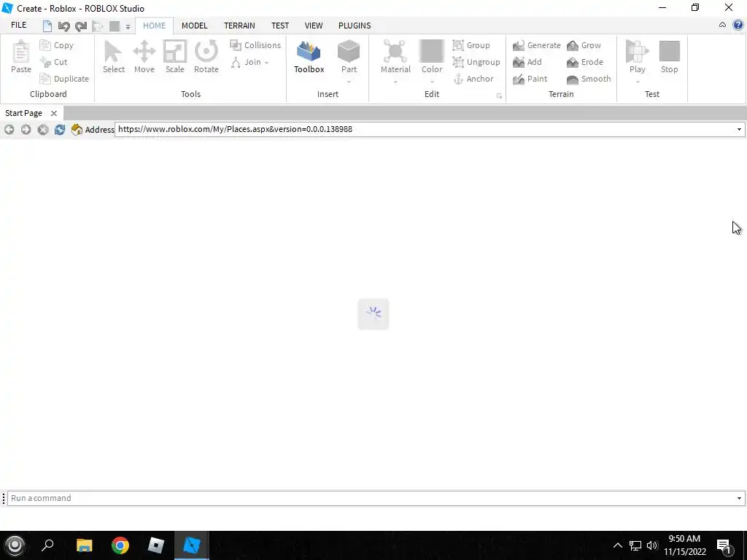
Task: Open the TEST ribbon tab
Action: tap(280, 26)
